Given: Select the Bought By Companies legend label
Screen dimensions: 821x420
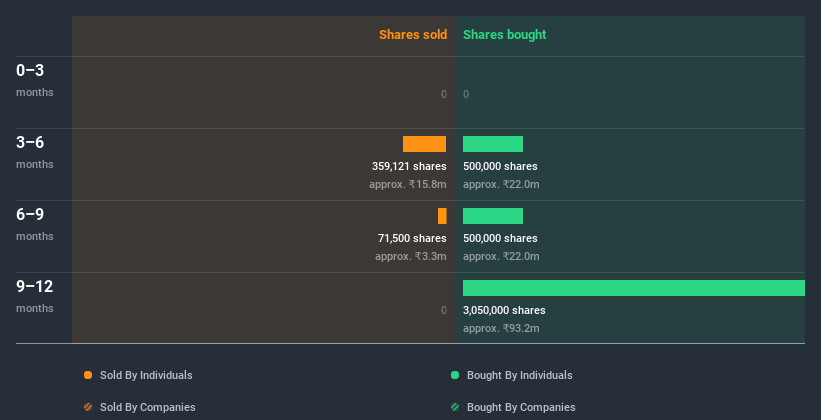Looking at the screenshot, I should click(521, 407).
